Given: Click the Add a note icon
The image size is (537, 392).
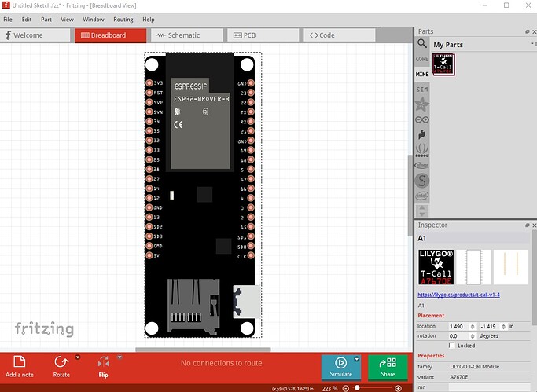Looking at the screenshot, I should (20, 363).
